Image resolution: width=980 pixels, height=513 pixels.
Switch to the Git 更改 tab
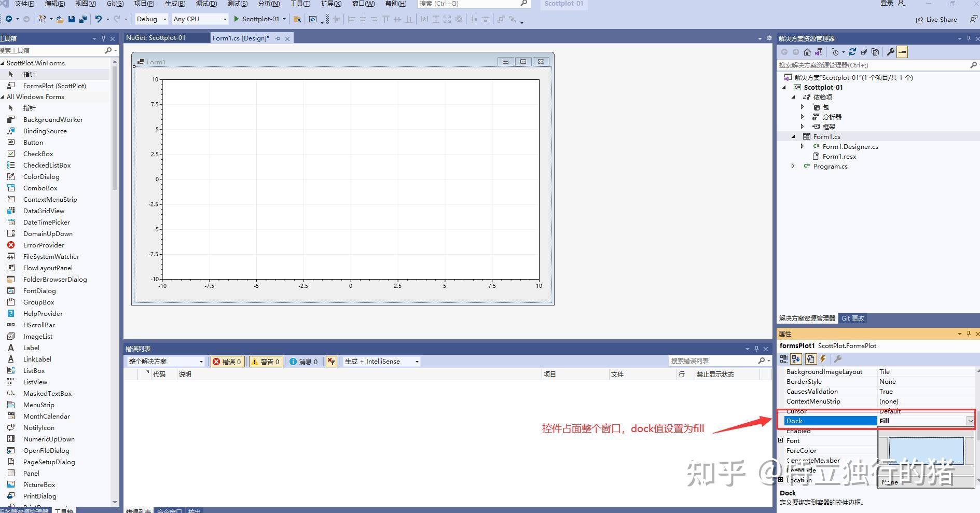[x=853, y=318]
